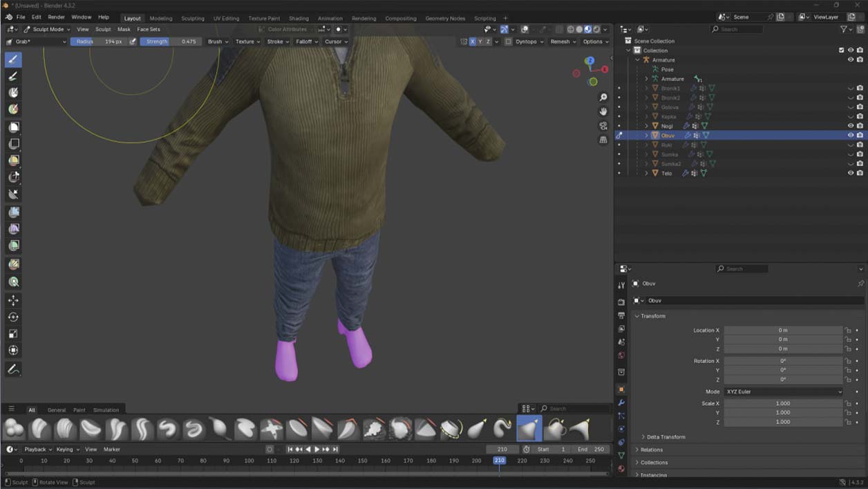This screenshot has height=489, width=868.
Task: Hide the Telo object with eye icon
Action: pyautogui.click(x=851, y=173)
